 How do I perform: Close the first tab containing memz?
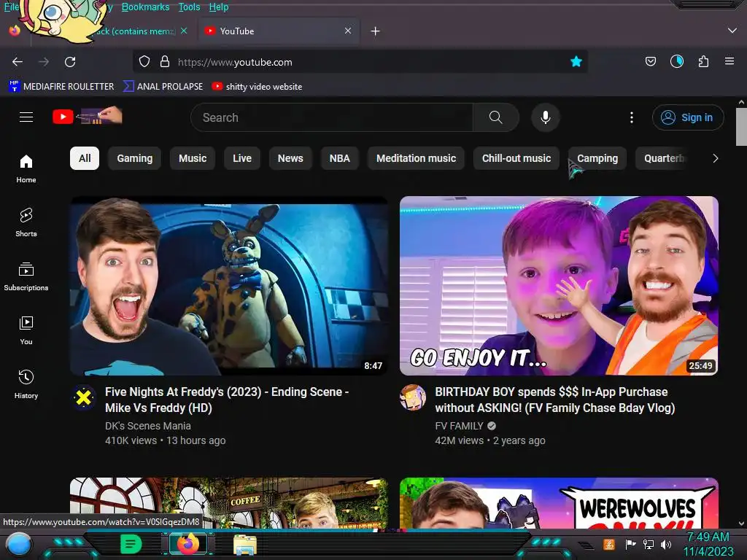coord(184,31)
